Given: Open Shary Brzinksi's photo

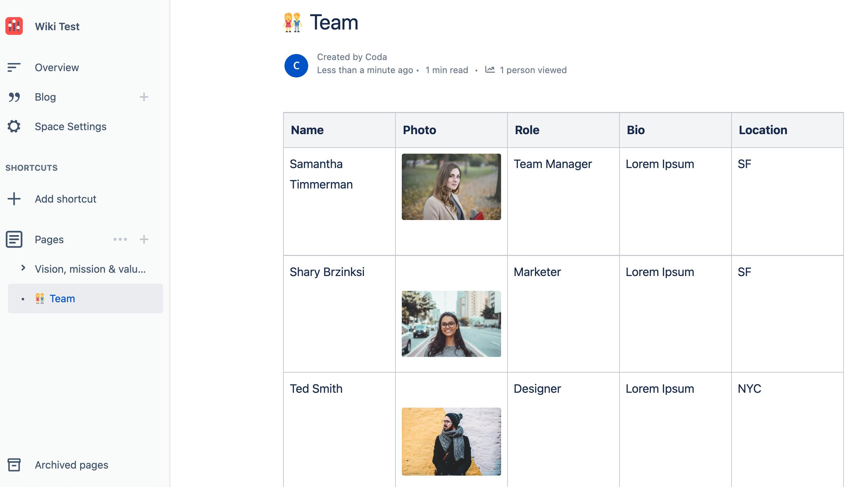Looking at the screenshot, I should (x=451, y=324).
